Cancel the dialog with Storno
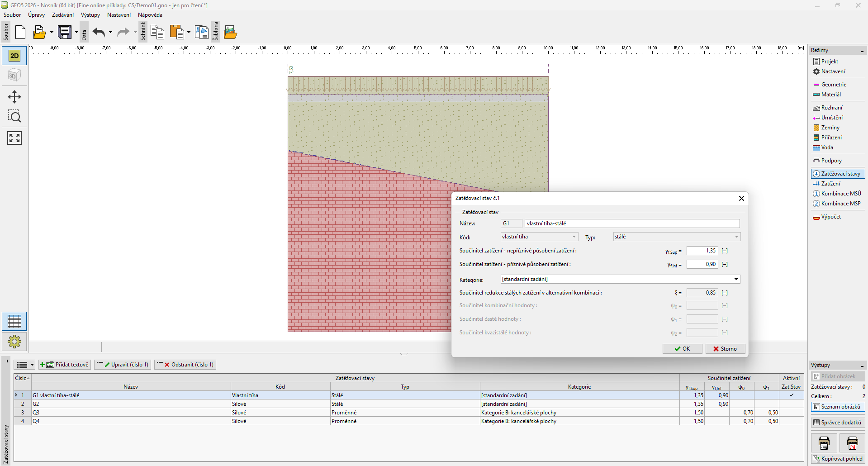 725,349
